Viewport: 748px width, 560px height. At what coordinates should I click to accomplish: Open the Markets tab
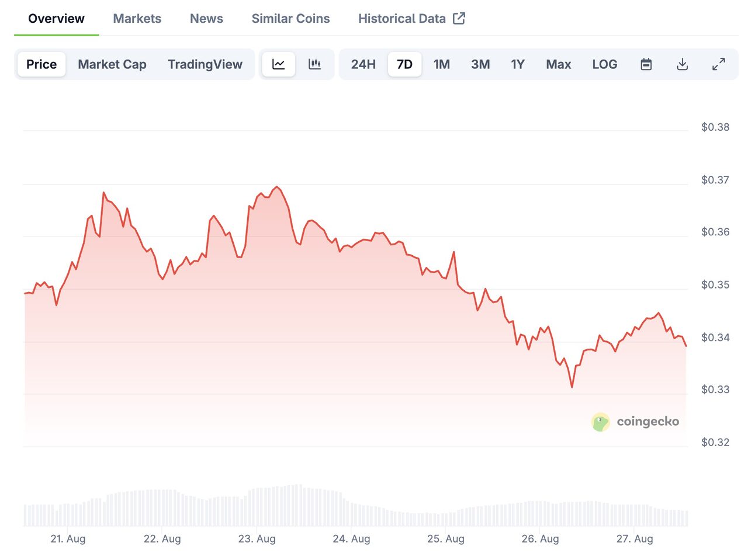137,18
